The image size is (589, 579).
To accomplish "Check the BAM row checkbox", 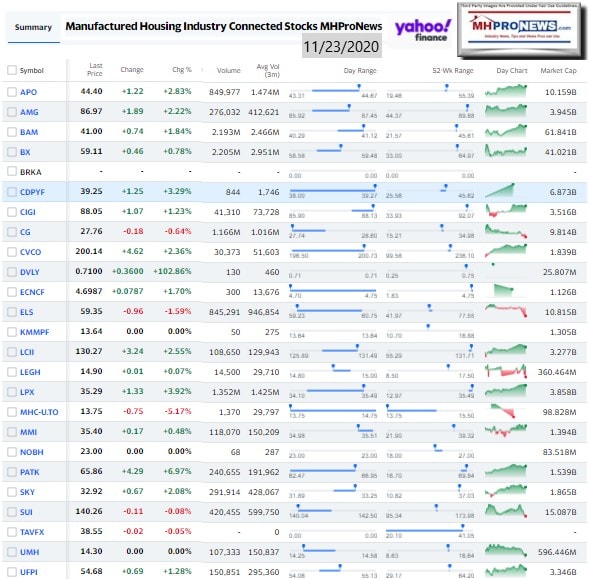I will (x=12, y=132).
